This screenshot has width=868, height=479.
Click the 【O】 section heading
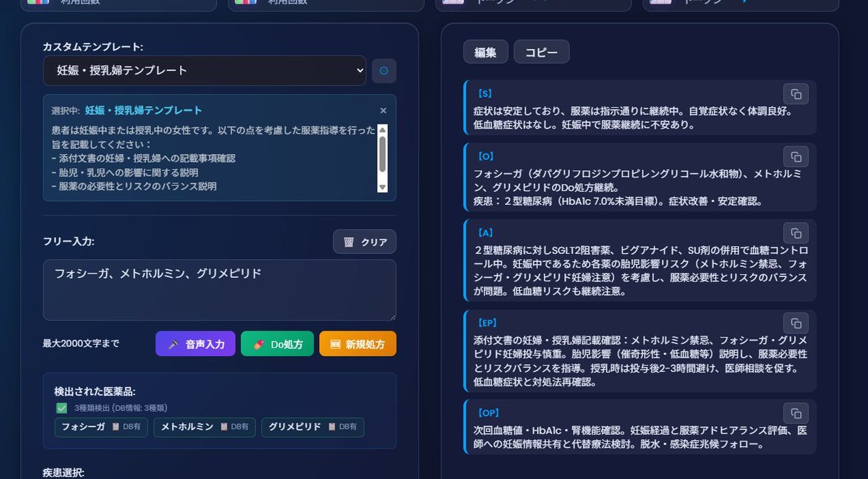(x=485, y=156)
